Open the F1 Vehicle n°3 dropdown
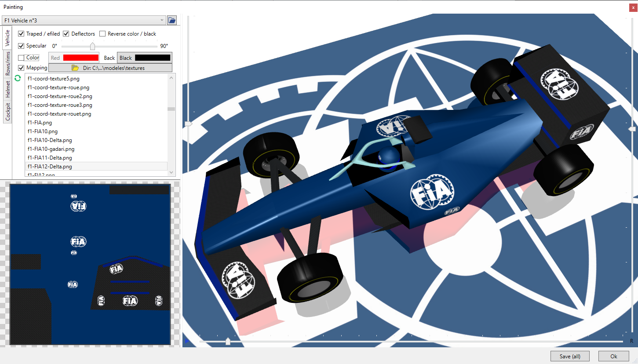This screenshot has width=638, height=364. (x=84, y=20)
